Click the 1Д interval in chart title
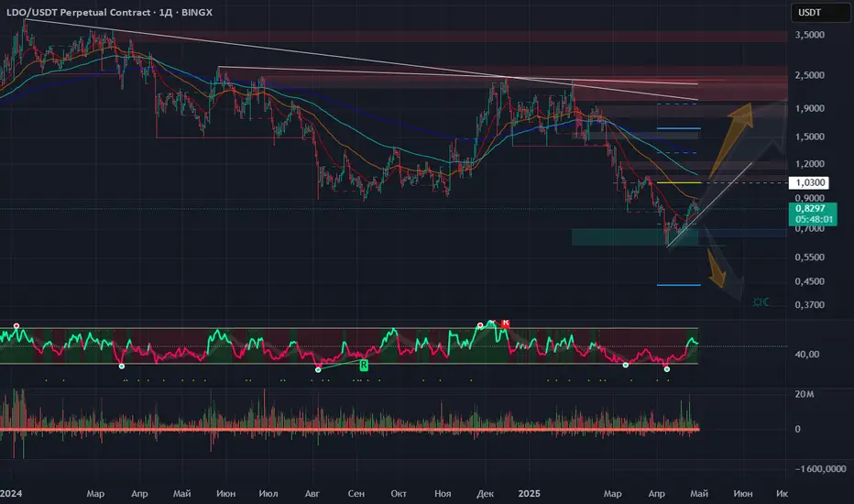This screenshot has height=504, width=854. tap(166, 12)
